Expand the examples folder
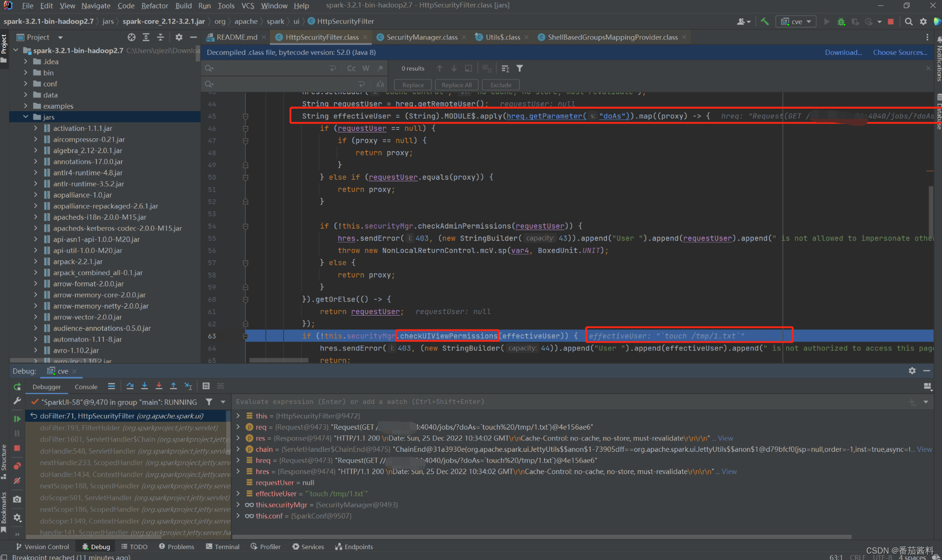Screen dimensions: 942x560 25,106
